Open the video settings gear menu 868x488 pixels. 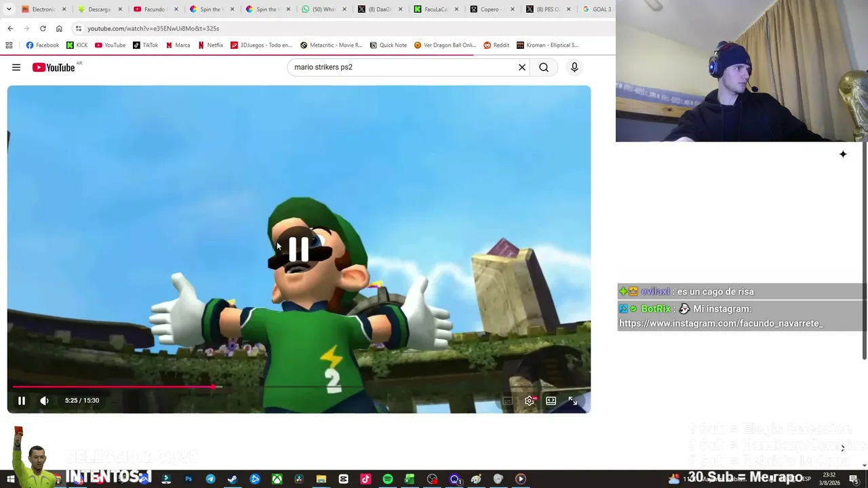coord(530,401)
